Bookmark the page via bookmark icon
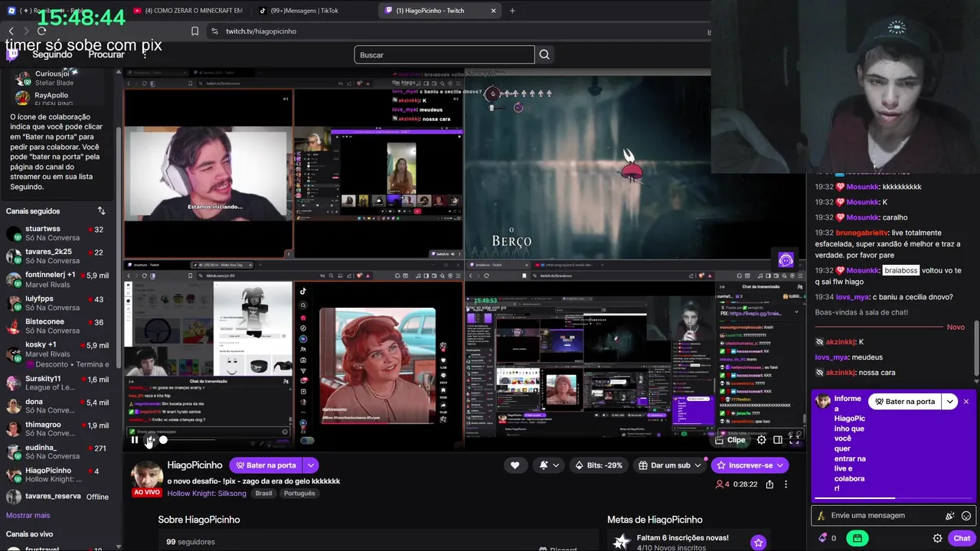 (194, 31)
